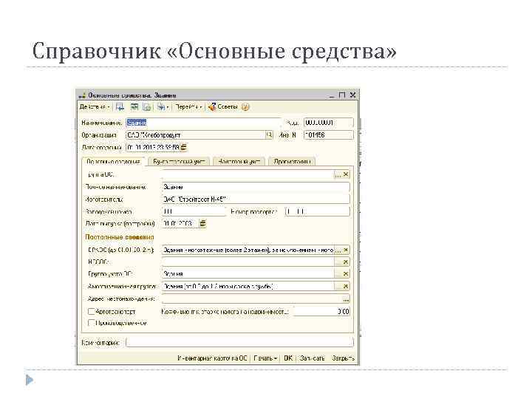Open help via the question mark icon
Viewport: 532px width, 399px height.
point(245,107)
